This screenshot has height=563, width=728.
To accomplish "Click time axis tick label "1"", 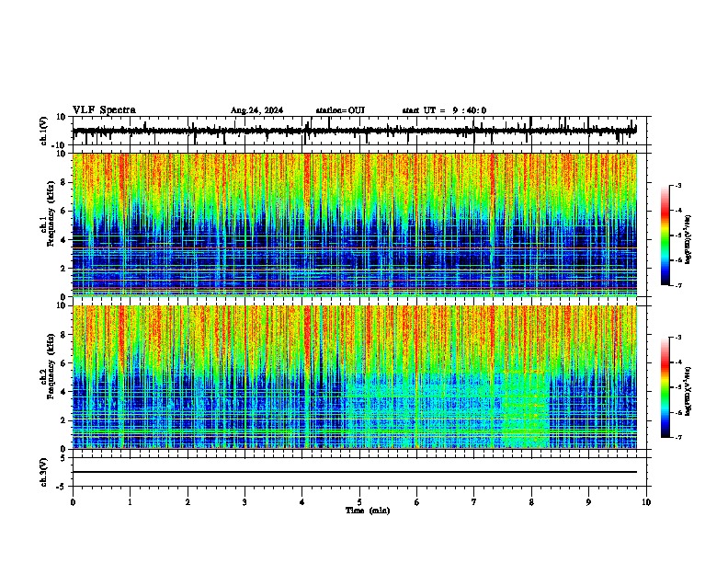I will pos(130,502).
